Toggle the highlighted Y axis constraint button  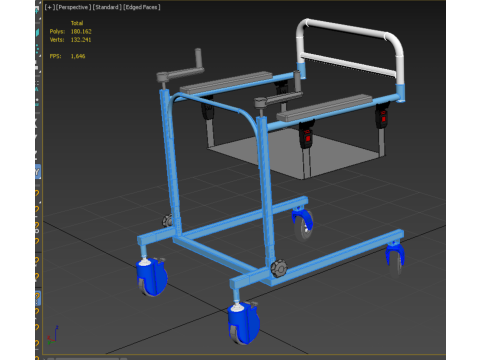pyautogui.click(x=37, y=172)
